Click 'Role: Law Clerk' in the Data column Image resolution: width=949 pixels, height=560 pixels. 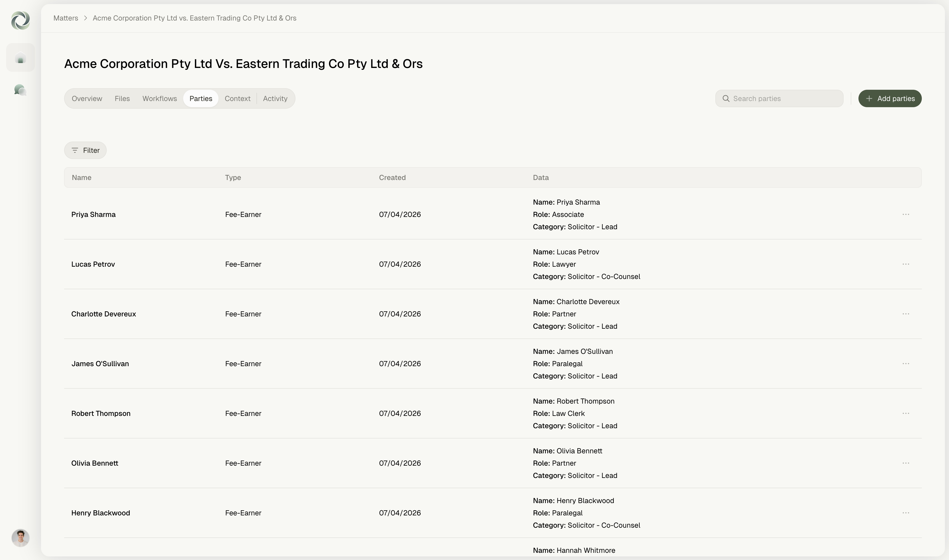point(559,414)
